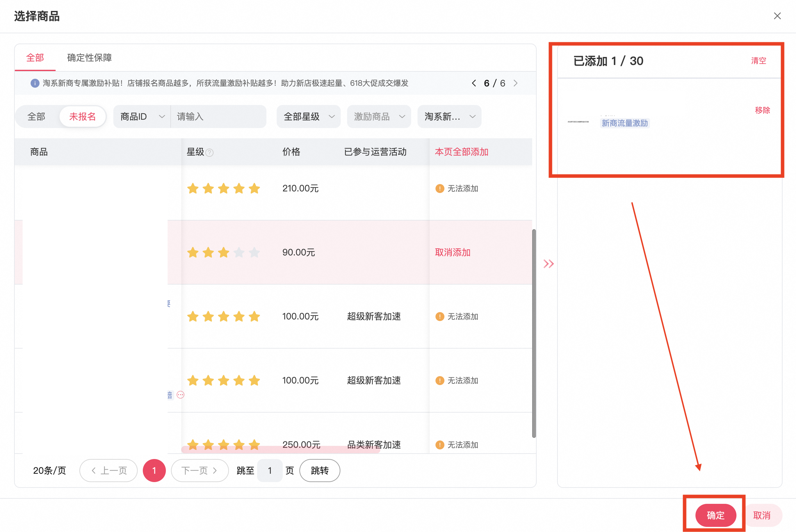Click the 跳至 page number input
Viewport: 796px width, 532px height.
point(270,471)
